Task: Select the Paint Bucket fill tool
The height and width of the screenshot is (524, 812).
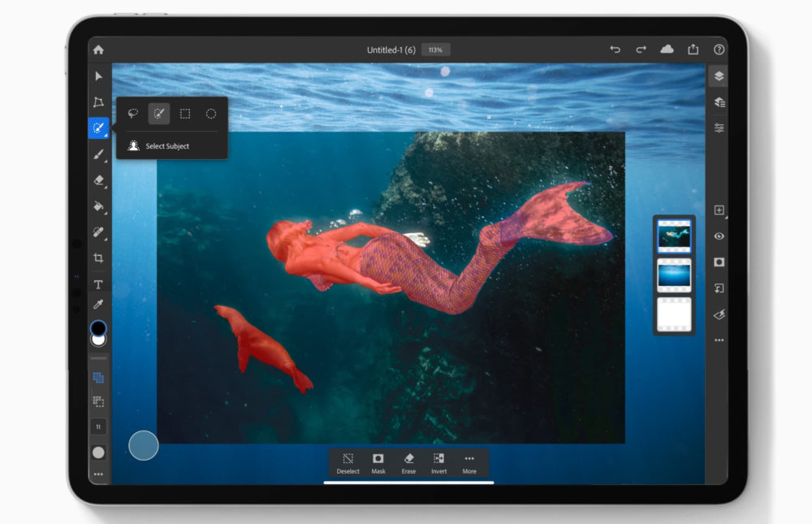Action: point(98,206)
